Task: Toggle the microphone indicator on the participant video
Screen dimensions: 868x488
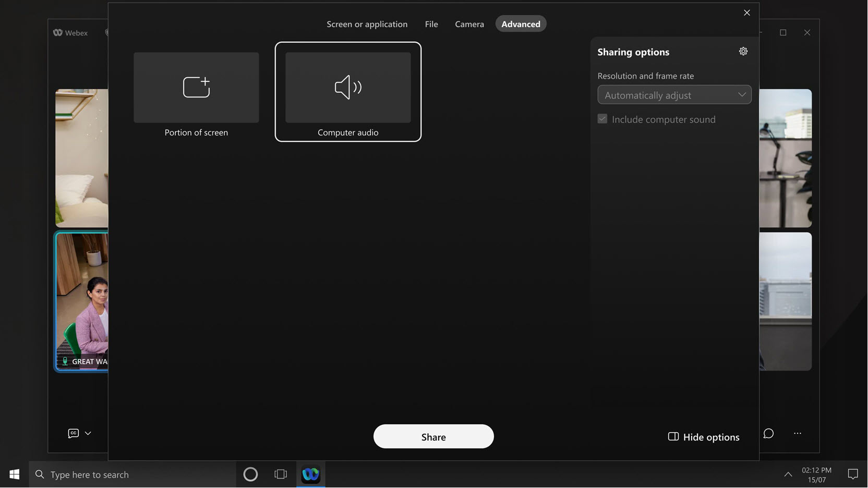Action: pos(65,360)
